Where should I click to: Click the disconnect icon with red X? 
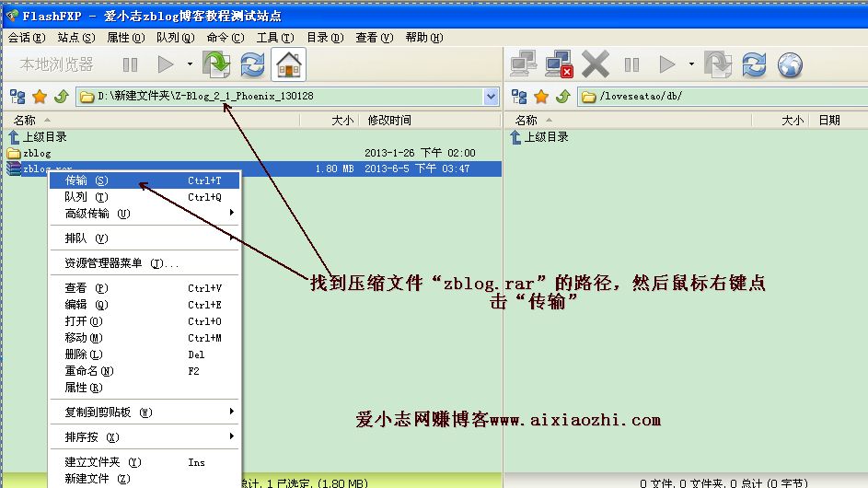[559, 64]
